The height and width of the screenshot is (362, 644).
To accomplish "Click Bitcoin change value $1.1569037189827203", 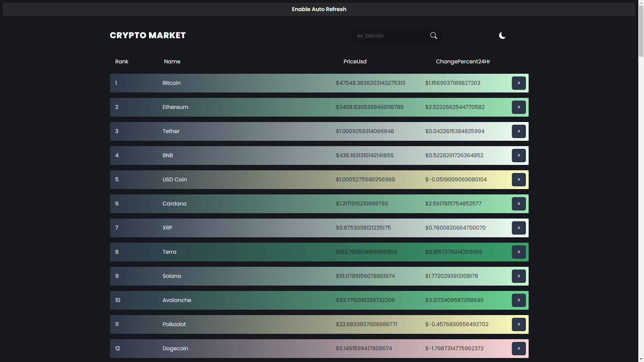I will tap(452, 83).
